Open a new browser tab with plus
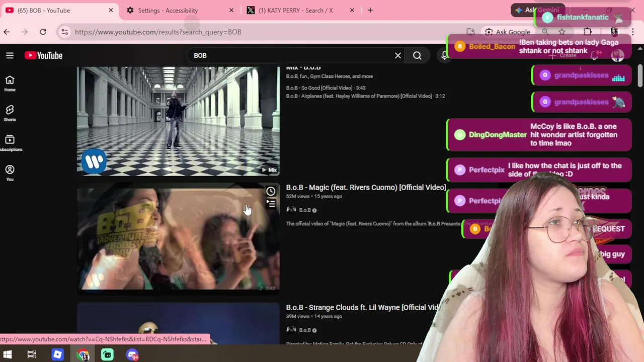 tap(370, 10)
